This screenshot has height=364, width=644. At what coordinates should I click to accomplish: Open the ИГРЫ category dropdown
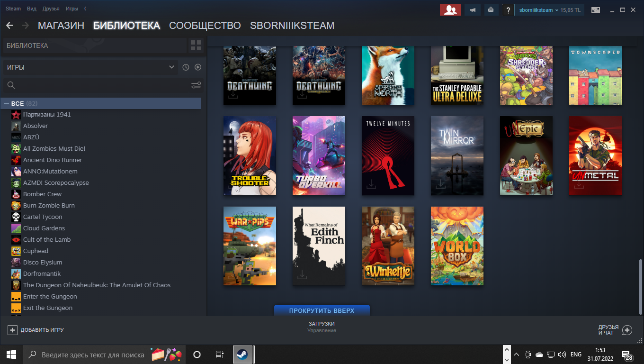point(90,67)
